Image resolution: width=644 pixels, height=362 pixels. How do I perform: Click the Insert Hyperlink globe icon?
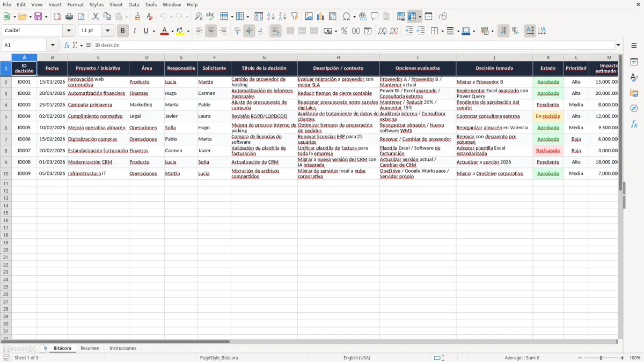(363, 17)
